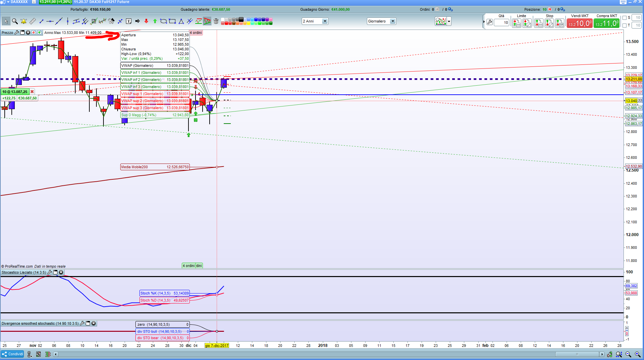The height and width of the screenshot is (360, 644).
Task: Close the Prezzo price panel
Action: pos(28,33)
